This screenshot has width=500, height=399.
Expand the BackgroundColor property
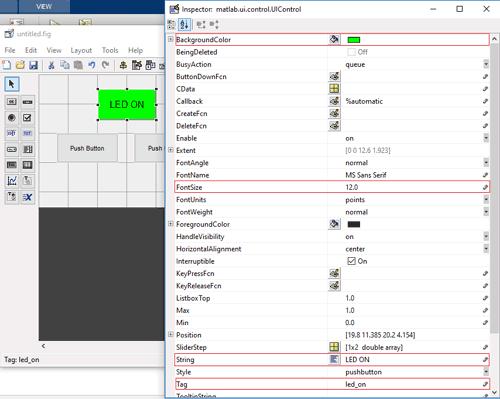(171, 39)
